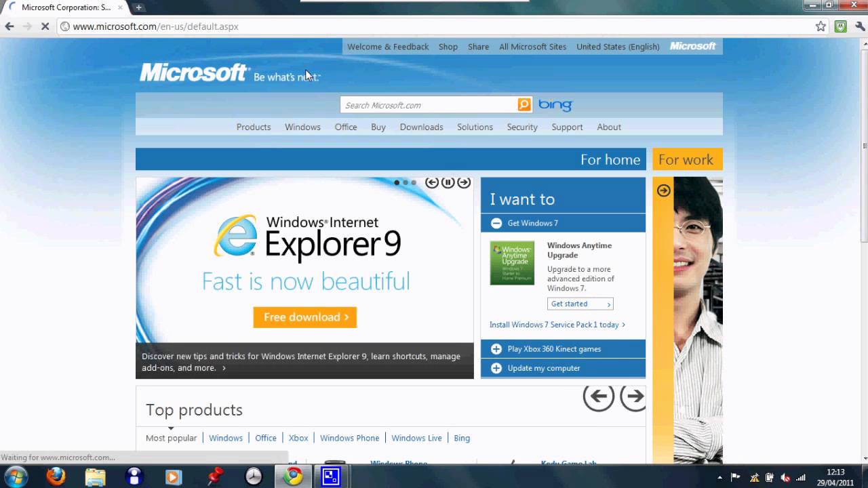The width and height of the screenshot is (868, 488).
Task: Select the Microsoft Corporation browser tab
Action: click(66, 7)
